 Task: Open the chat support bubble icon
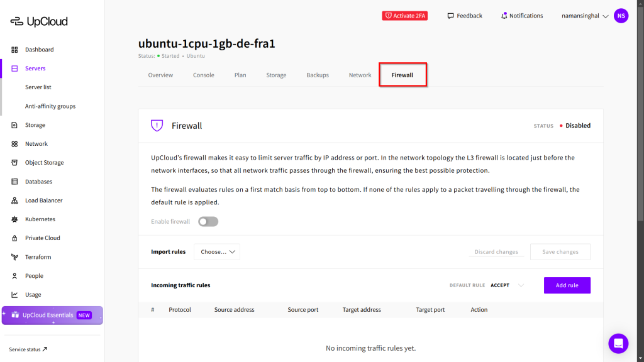(618, 343)
